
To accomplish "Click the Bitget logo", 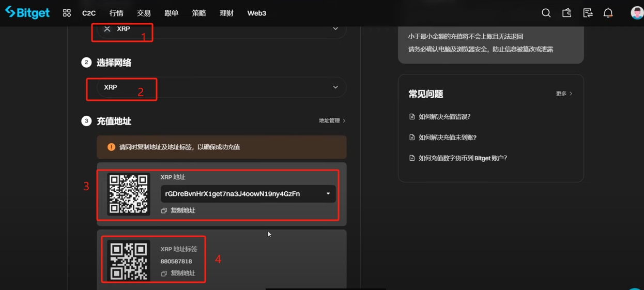I will pyautogui.click(x=27, y=12).
